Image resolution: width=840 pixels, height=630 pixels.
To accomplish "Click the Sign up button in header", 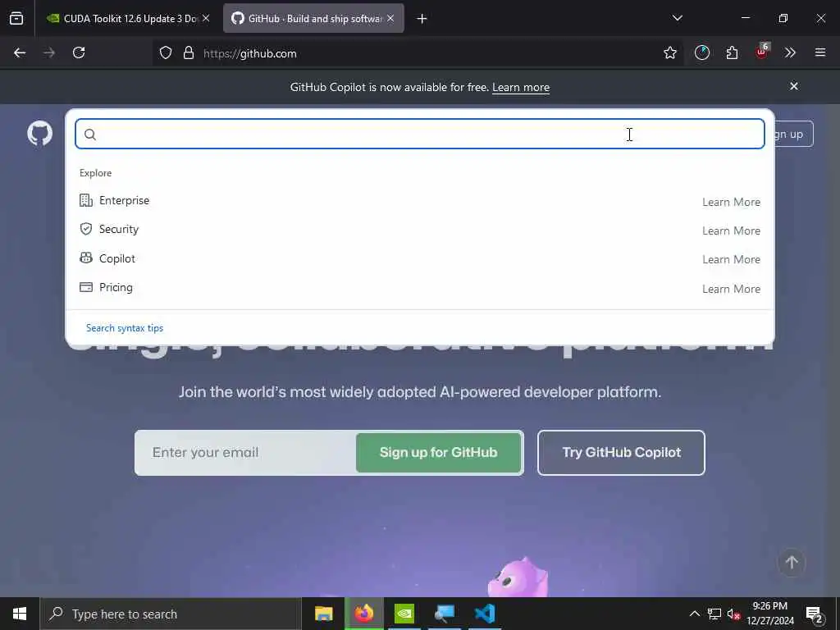I will click(793, 134).
